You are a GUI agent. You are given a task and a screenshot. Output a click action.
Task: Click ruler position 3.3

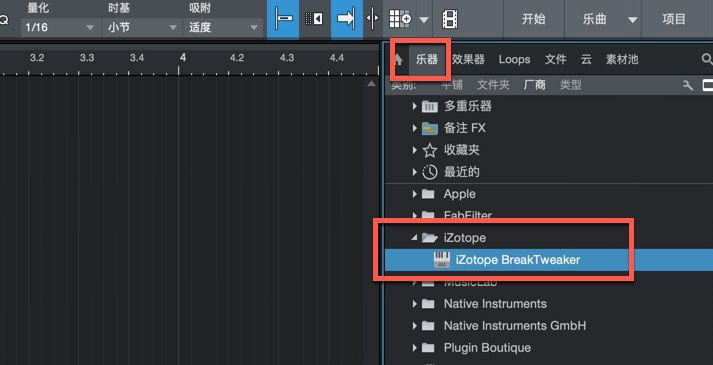click(x=87, y=58)
